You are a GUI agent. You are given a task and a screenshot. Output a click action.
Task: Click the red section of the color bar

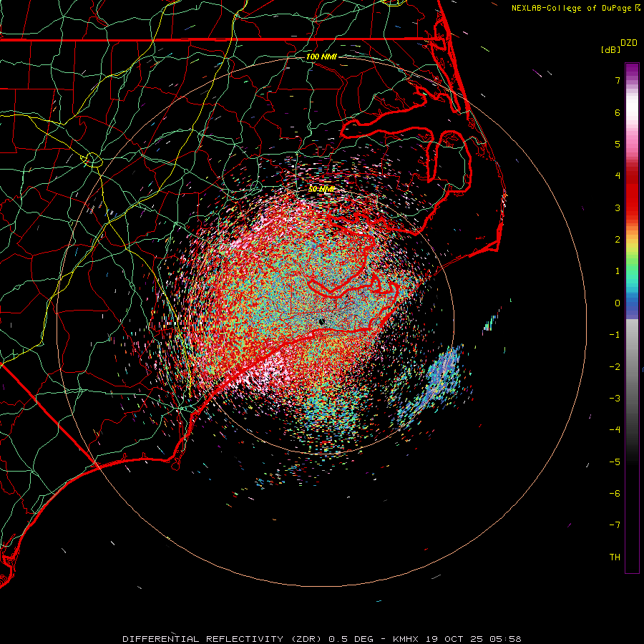pyautogui.click(x=632, y=193)
